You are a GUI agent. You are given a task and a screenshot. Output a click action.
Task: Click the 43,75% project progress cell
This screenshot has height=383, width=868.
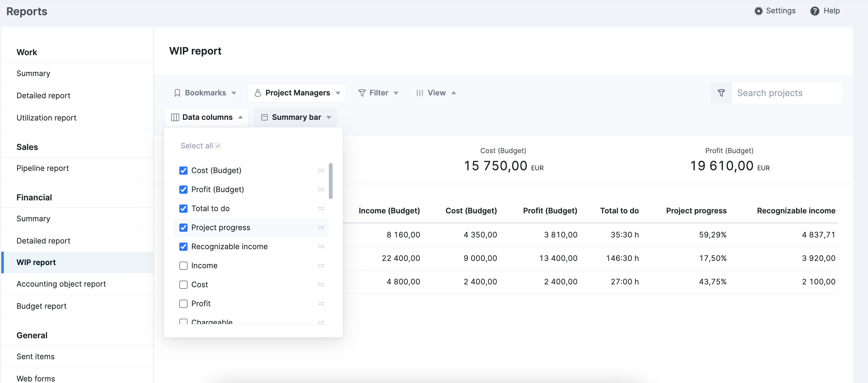(713, 282)
